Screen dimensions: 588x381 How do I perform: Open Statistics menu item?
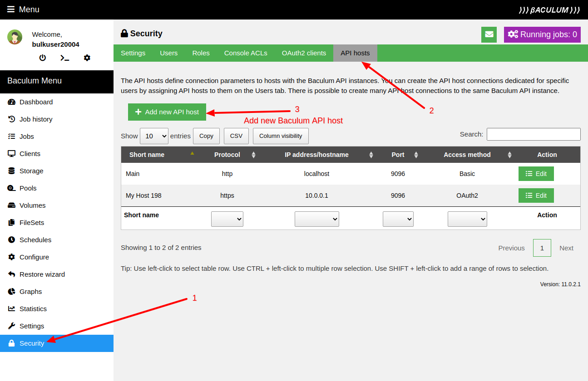[x=57, y=309]
